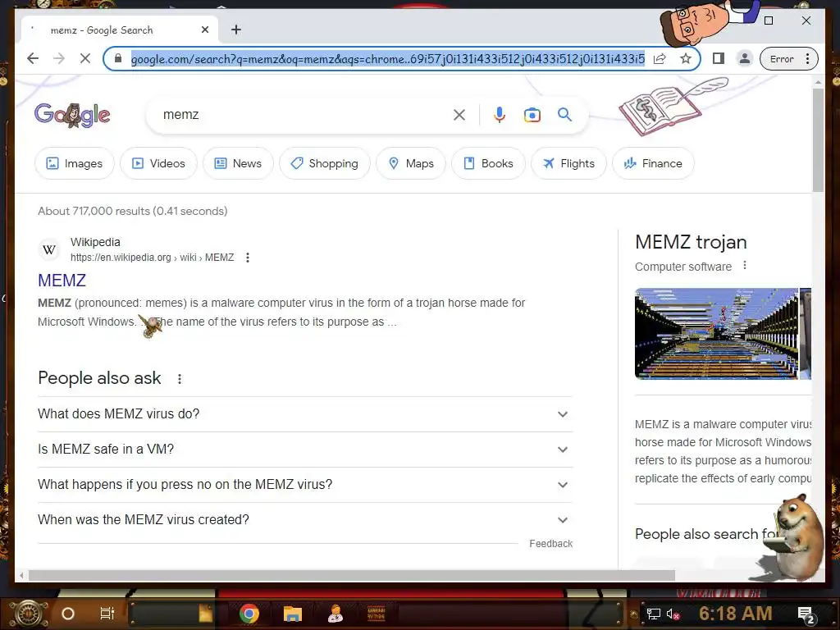This screenshot has width=840, height=630.
Task: Open the MEMZ trojan panel image
Action: click(x=716, y=334)
